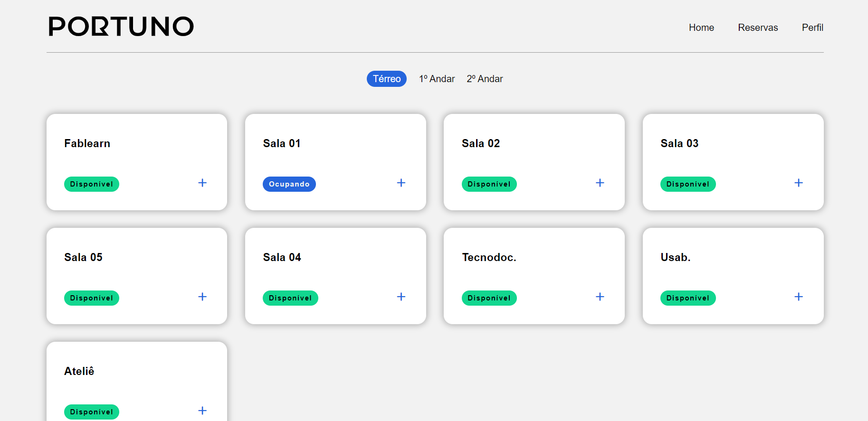The width and height of the screenshot is (868, 421).
Task: Select the Sala 03 room card
Action: tap(733, 162)
